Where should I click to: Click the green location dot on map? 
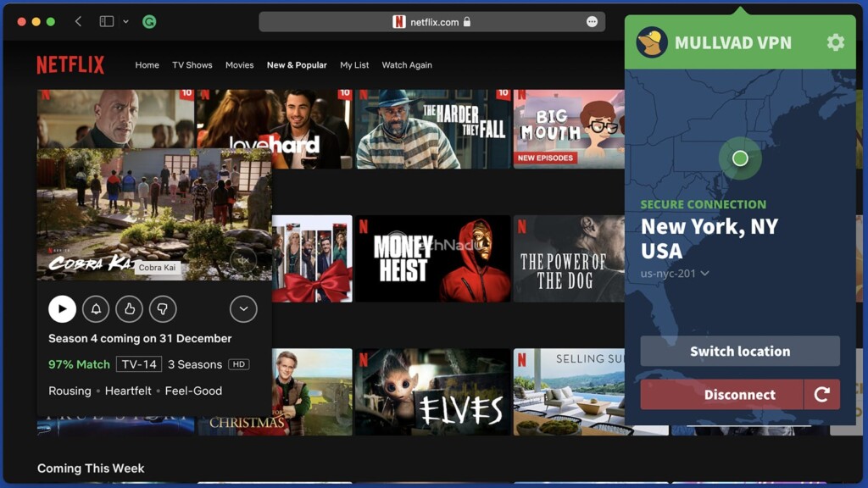click(740, 158)
